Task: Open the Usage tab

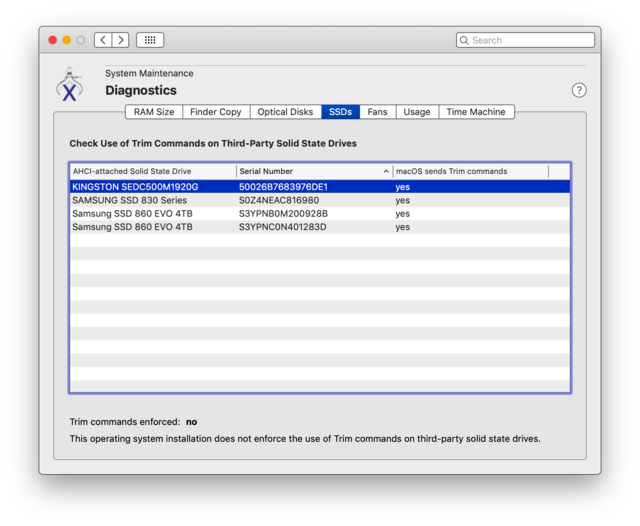Action: [417, 112]
